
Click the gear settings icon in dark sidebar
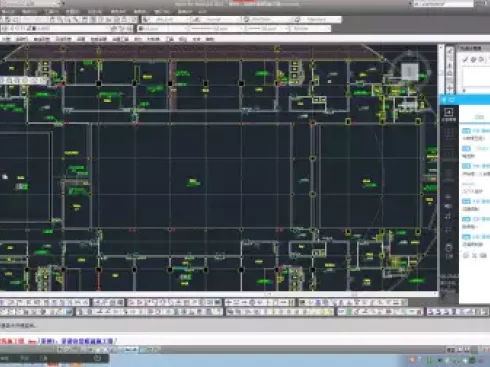point(449,248)
